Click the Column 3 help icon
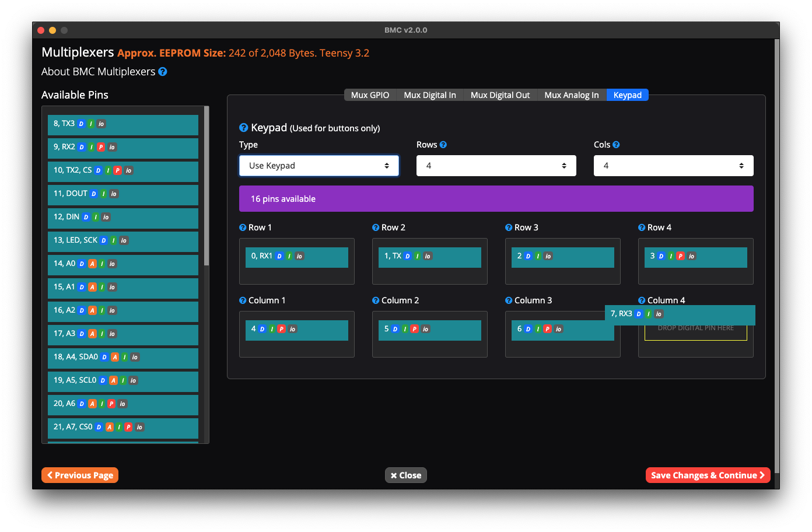 coord(509,300)
